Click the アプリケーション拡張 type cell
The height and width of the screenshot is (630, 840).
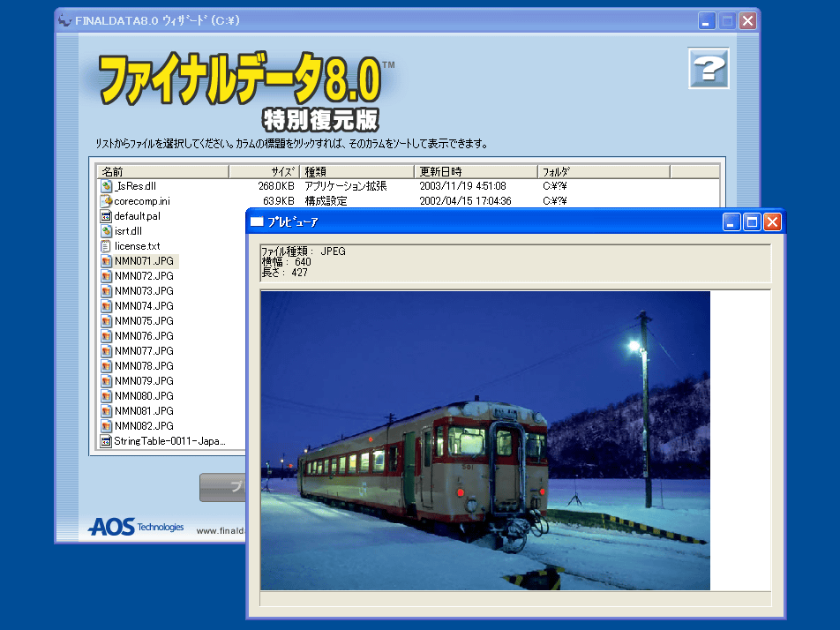[x=346, y=186]
